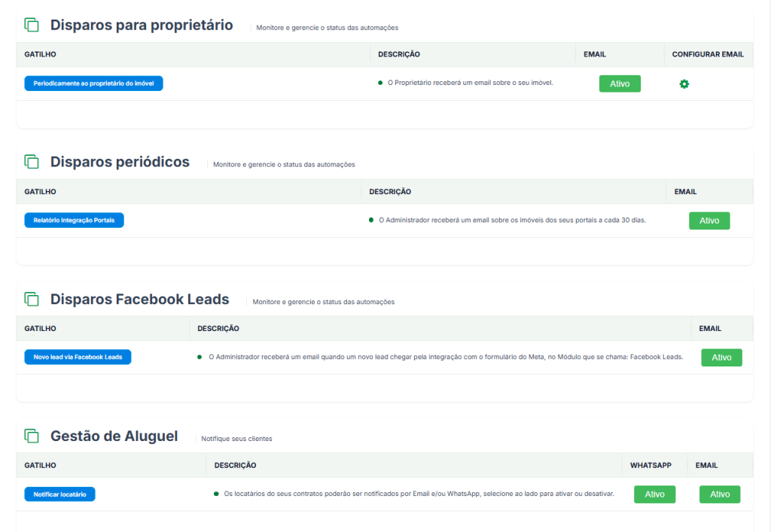Open the Notificar locatário trigger
Image resolution: width=771 pixels, height=532 pixels.
(x=59, y=494)
